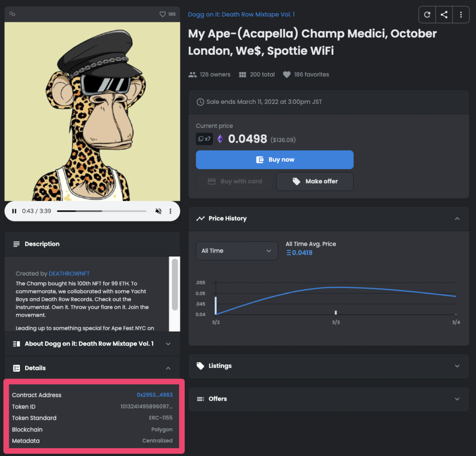
Task: Click the audio time display 0:43 / 3:39
Action: pyautogui.click(x=36, y=211)
